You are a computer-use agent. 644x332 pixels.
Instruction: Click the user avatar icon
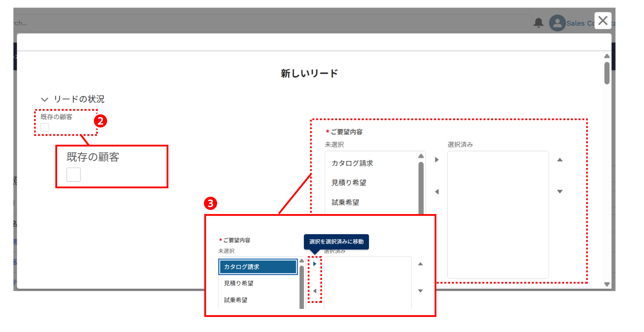tap(557, 23)
